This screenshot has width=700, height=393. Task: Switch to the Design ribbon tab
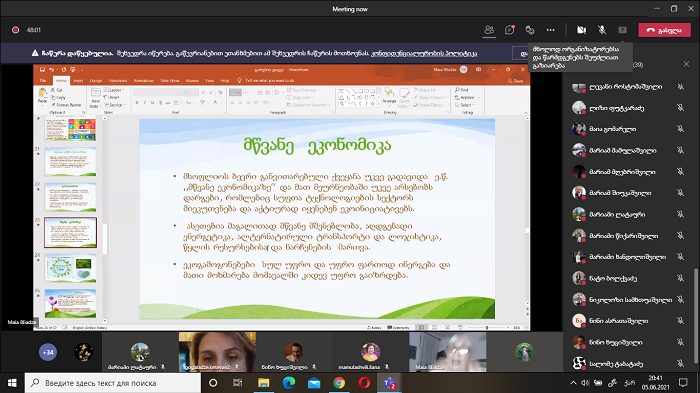pos(96,81)
